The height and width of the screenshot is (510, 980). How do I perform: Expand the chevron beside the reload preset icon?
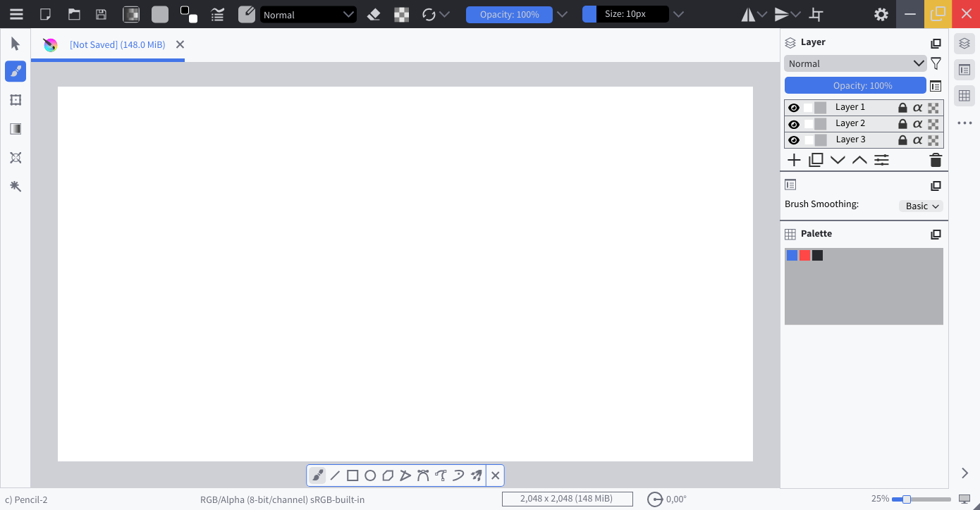coord(444,14)
